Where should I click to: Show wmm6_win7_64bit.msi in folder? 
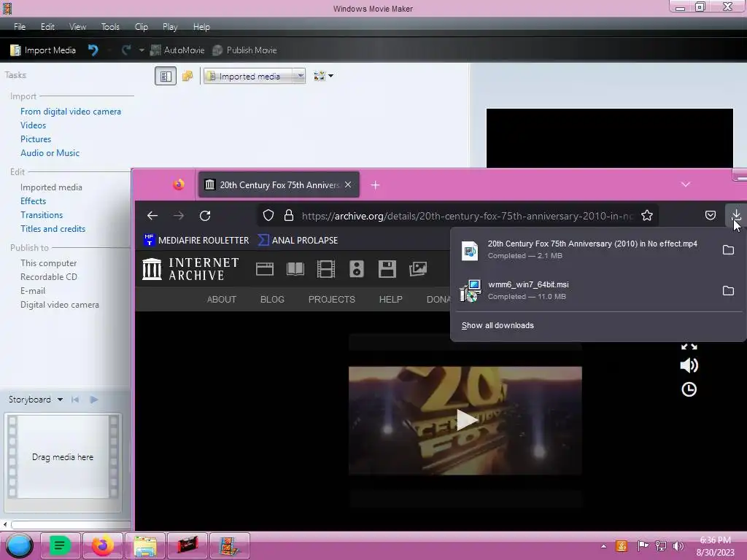coord(728,290)
